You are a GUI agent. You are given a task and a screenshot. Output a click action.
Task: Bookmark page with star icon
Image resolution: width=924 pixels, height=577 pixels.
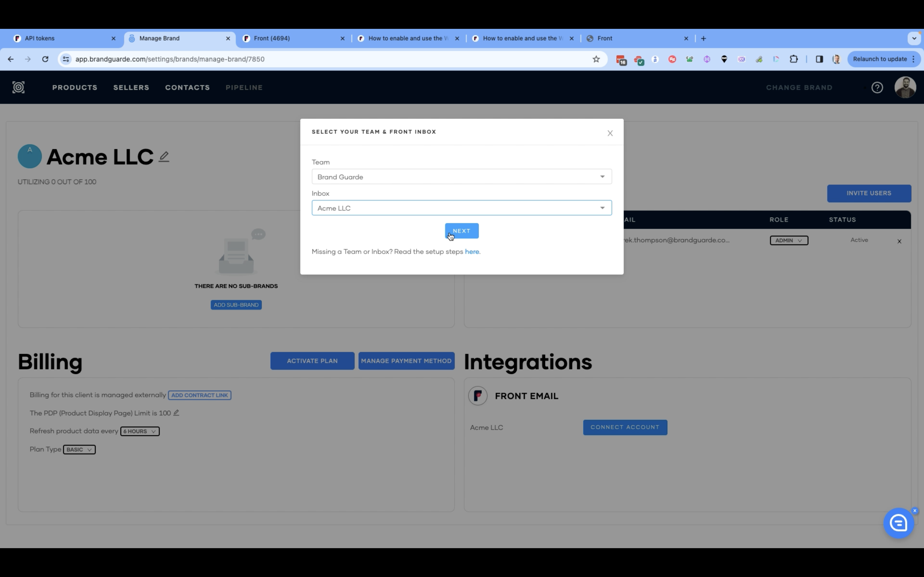pyautogui.click(x=596, y=59)
